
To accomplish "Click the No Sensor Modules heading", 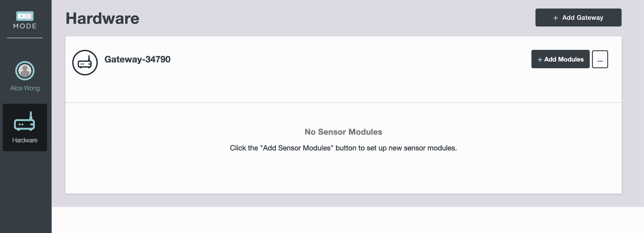I will 343,132.
